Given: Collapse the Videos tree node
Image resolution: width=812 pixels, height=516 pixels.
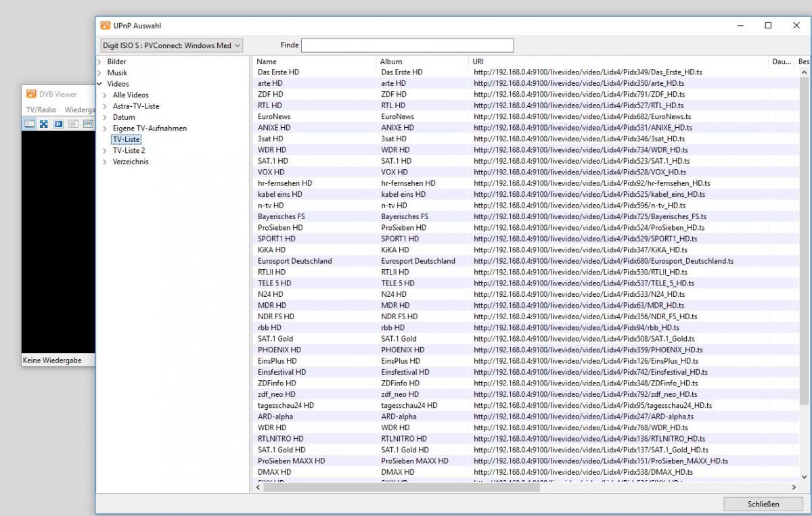Looking at the screenshot, I should [99, 84].
